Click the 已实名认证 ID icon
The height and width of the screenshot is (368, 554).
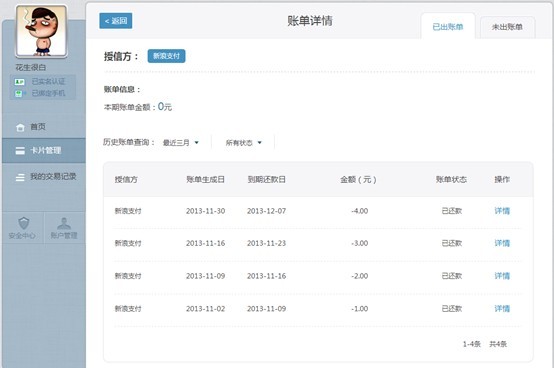(19, 82)
